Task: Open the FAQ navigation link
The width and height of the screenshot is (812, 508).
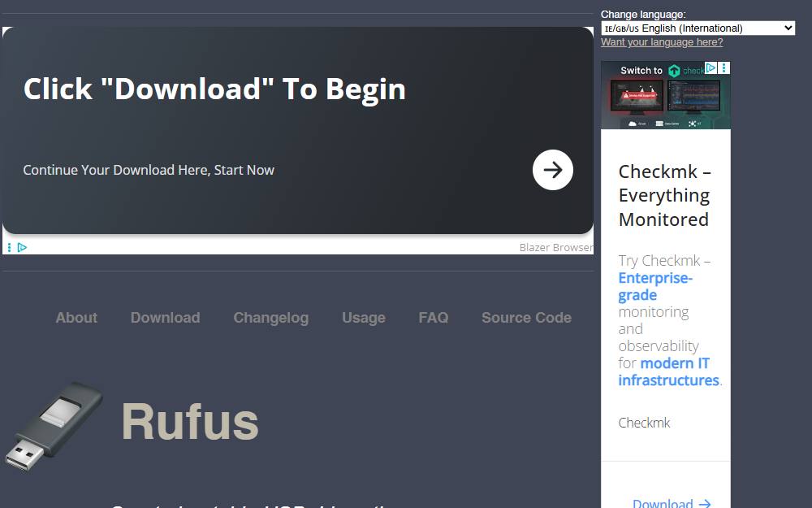Action: [434, 317]
